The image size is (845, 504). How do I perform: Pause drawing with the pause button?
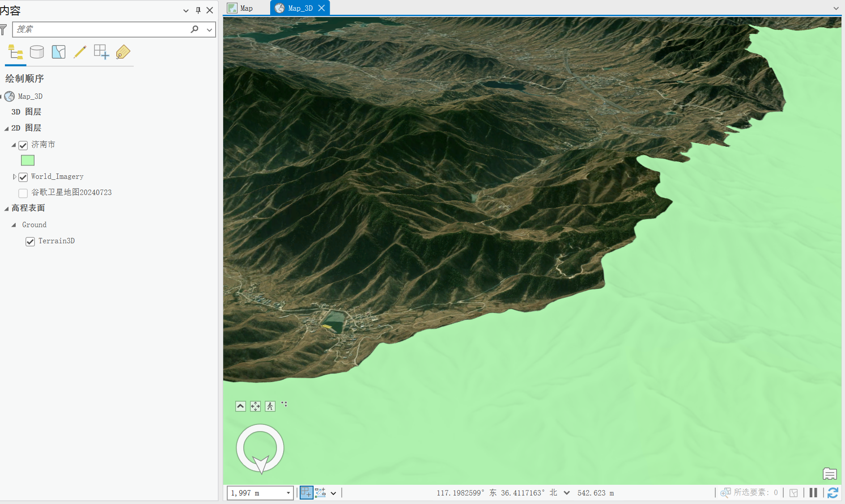[813, 492]
